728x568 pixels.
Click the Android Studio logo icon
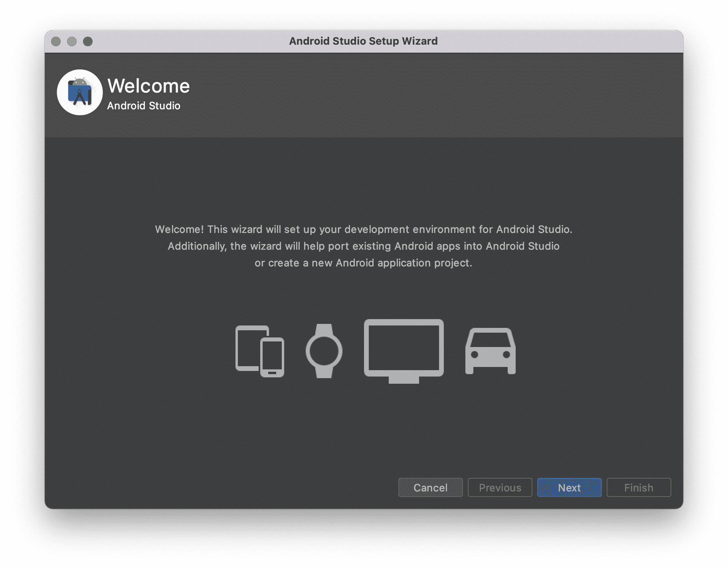[79, 92]
